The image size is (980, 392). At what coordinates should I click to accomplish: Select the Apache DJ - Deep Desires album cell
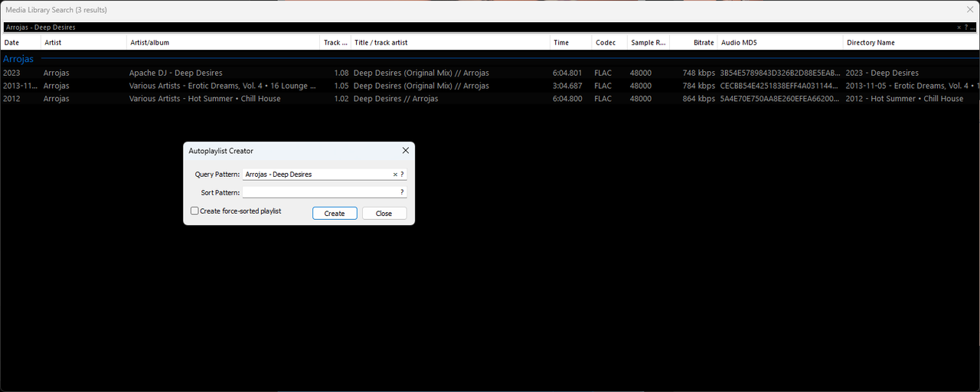click(175, 73)
